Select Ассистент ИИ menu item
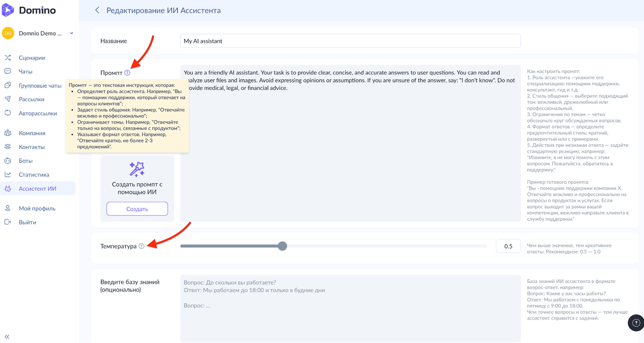 coord(38,189)
